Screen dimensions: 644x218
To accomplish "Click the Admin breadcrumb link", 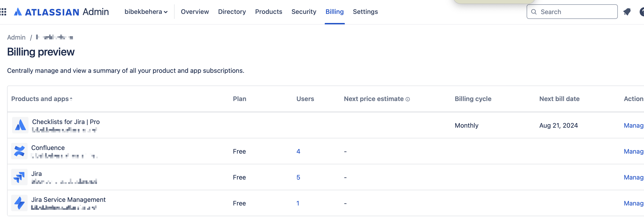I will (16, 38).
